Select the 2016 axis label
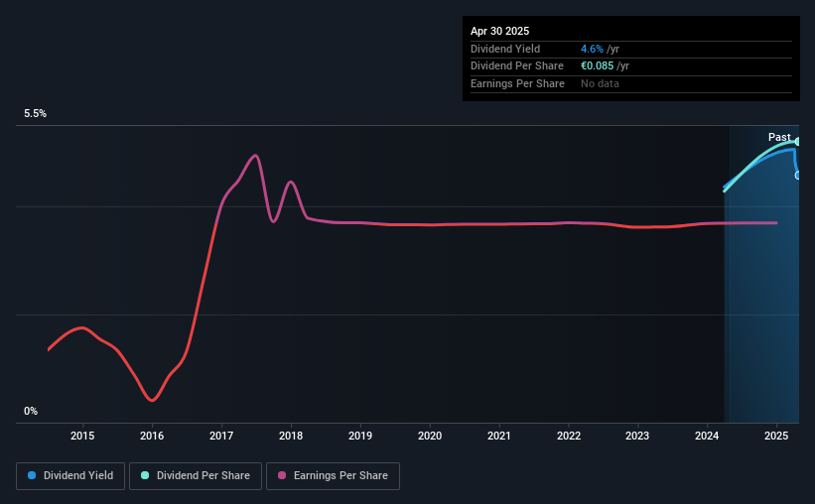 pyautogui.click(x=152, y=436)
